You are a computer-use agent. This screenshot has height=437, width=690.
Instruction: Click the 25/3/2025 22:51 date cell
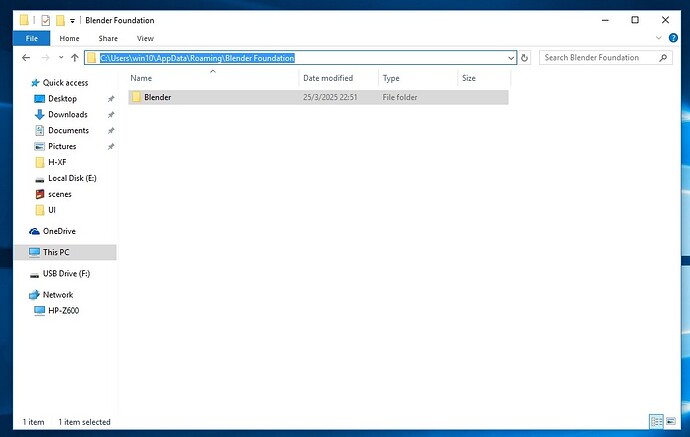330,97
